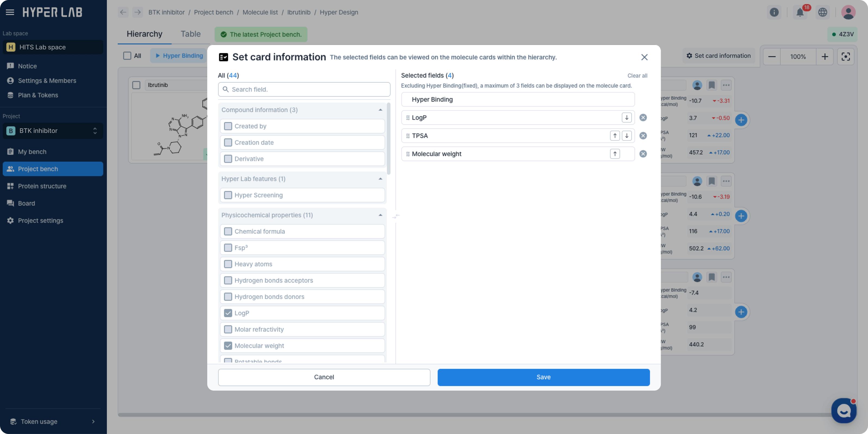Check the Hyper Screening field
The image size is (868, 434).
228,195
